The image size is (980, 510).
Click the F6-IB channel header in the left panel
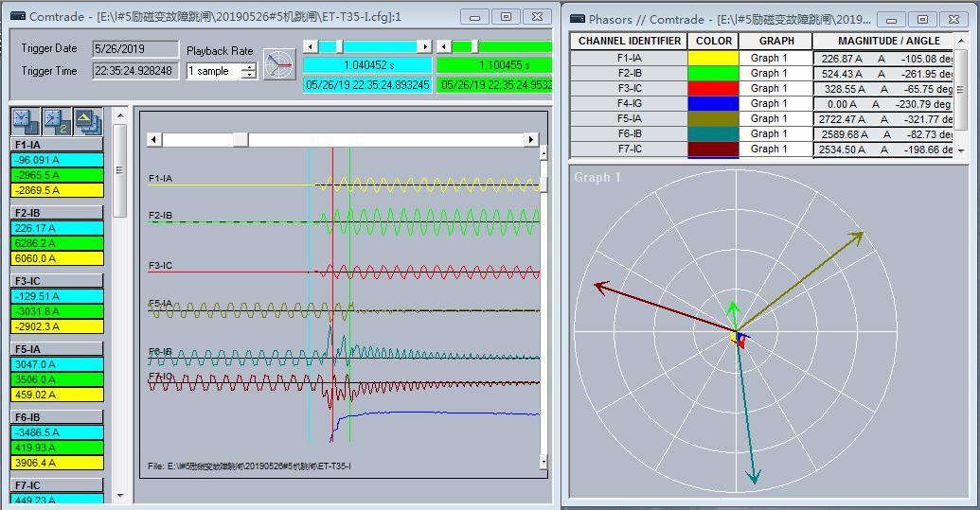pyautogui.click(x=57, y=417)
